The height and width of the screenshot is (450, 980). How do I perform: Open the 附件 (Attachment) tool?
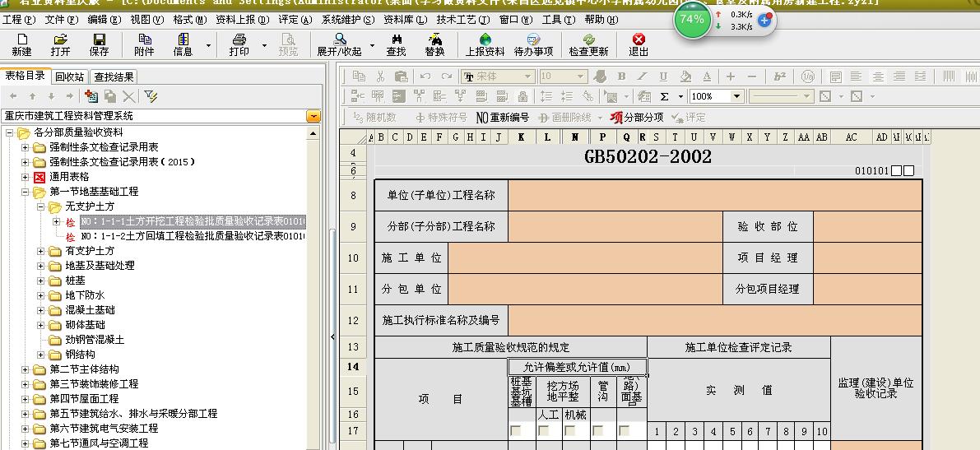[x=144, y=44]
